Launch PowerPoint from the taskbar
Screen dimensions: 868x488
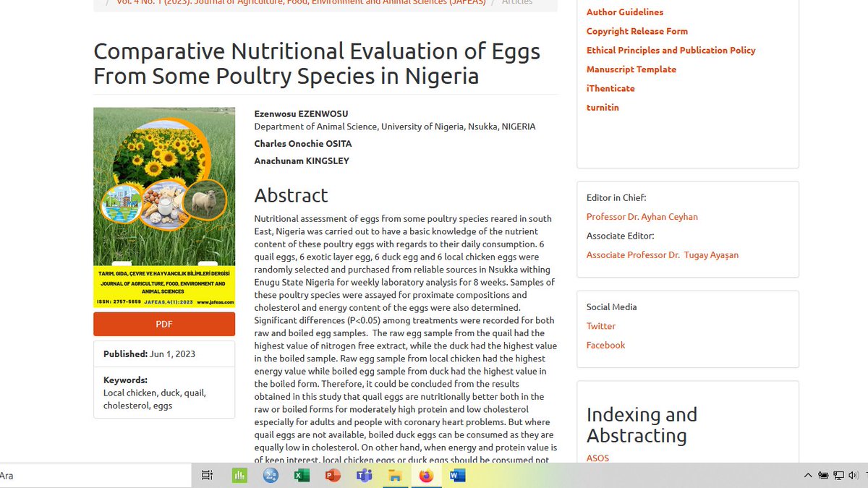pos(333,475)
